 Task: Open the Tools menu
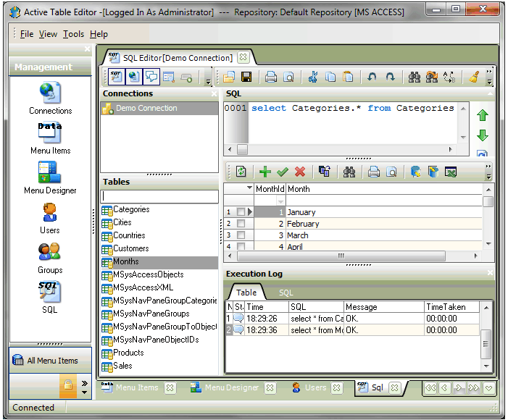[x=73, y=34]
